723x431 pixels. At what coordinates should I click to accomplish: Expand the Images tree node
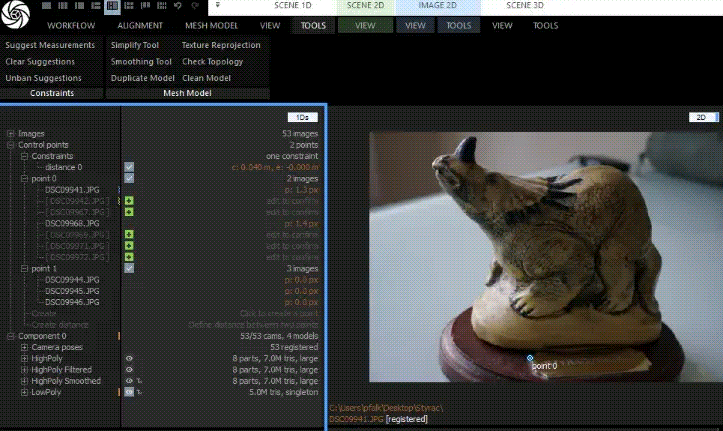pos(10,133)
